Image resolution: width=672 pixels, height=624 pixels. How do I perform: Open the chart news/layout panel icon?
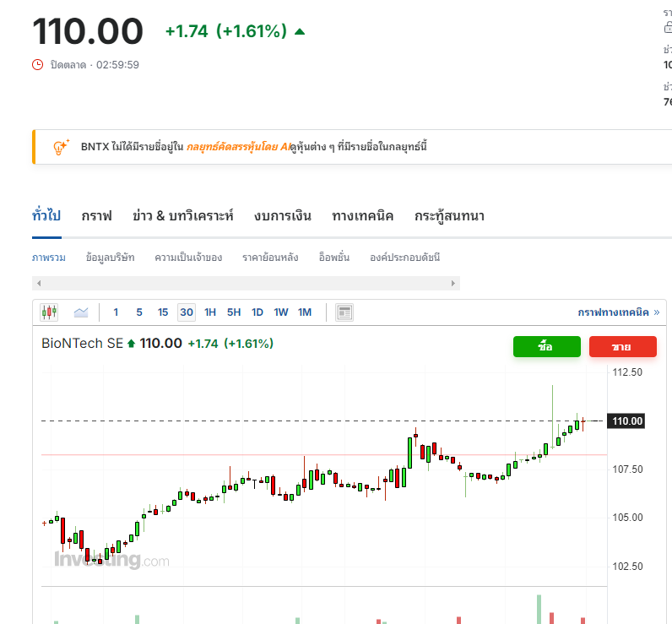click(x=344, y=312)
